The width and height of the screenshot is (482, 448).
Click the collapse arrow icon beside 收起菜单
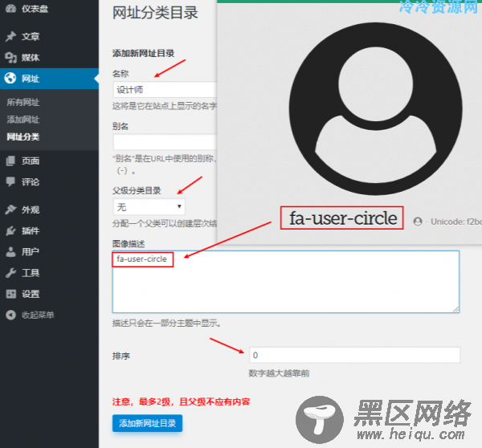tap(10, 315)
